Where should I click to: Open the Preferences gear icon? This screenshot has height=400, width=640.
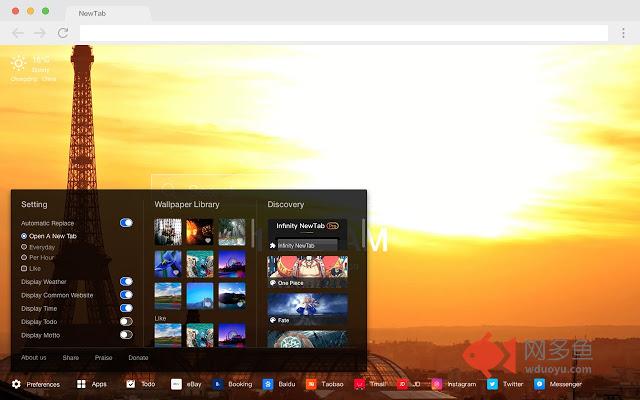(16, 384)
